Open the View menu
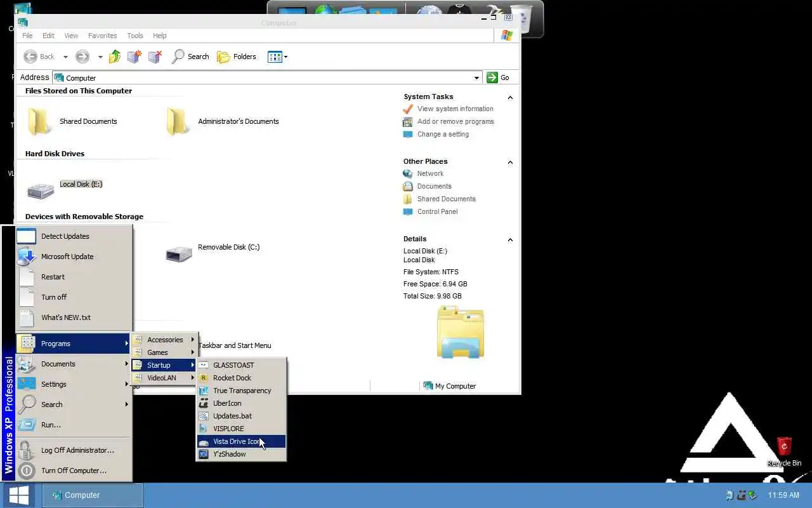Screen dimensions: 812x508 point(71,36)
